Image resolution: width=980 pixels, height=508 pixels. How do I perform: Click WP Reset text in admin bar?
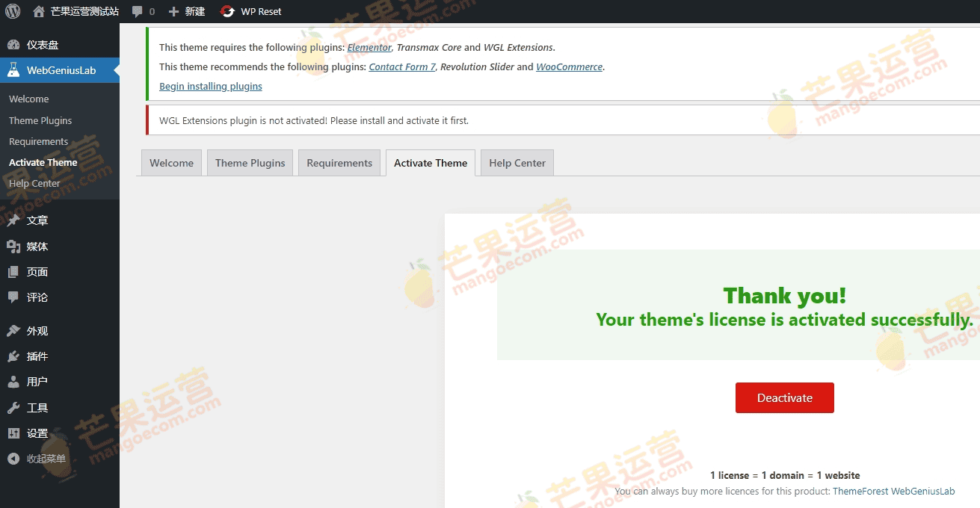261,11
